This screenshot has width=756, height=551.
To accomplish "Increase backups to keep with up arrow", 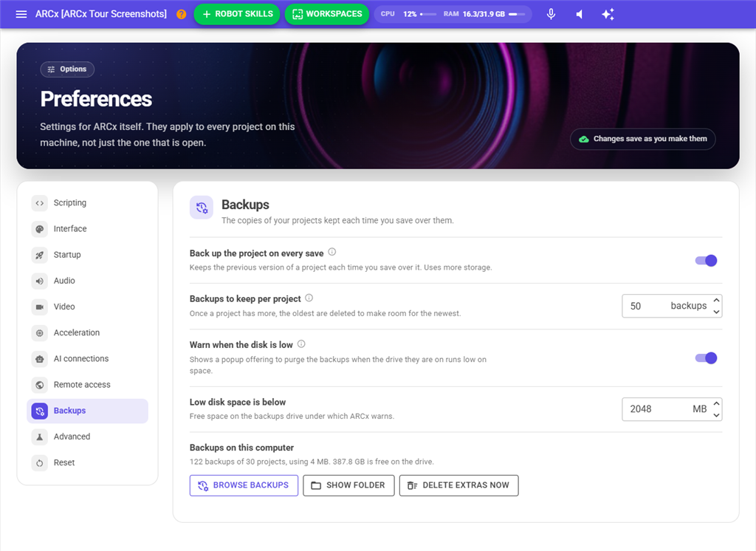I will [716, 300].
